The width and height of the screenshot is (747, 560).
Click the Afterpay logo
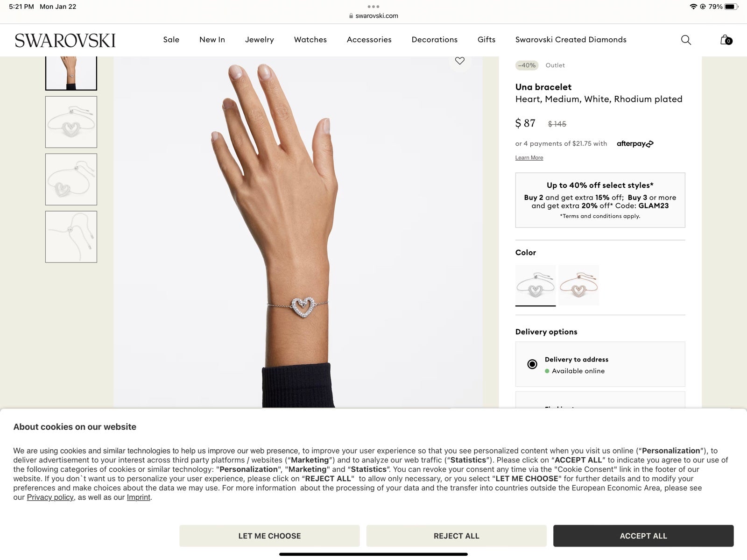pos(635,144)
